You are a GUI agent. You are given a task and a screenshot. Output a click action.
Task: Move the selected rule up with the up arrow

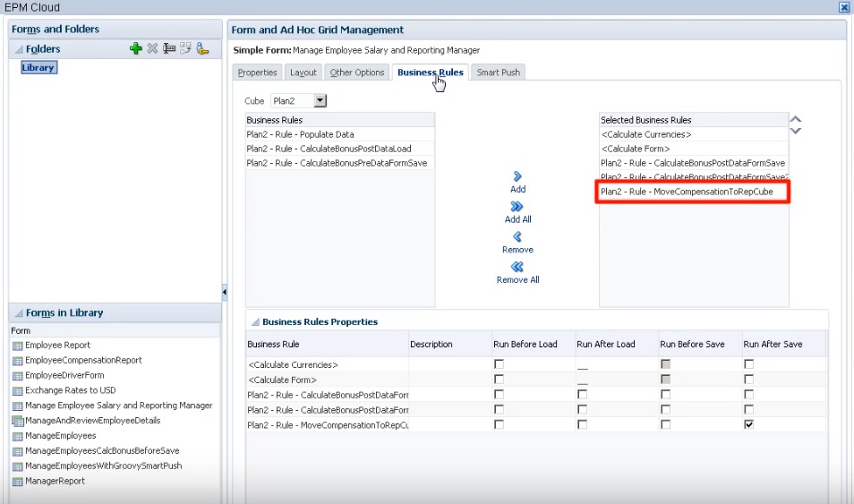[795, 119]
